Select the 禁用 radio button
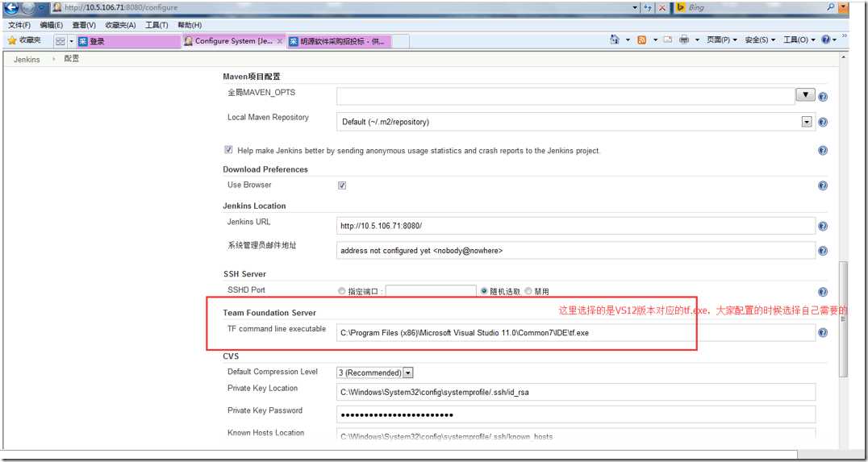The width and height of the screenshot is (868, 462). 528,291
